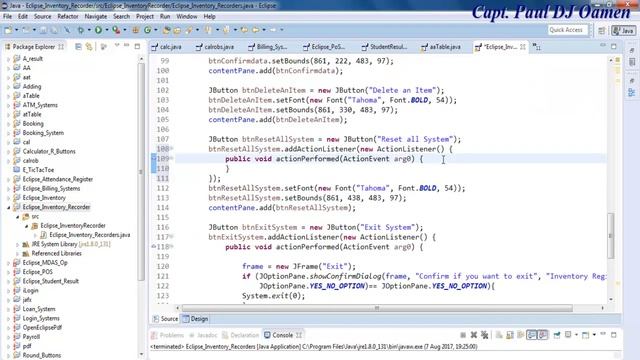Show the hidden editor tabs list

(x=537, y=47)
